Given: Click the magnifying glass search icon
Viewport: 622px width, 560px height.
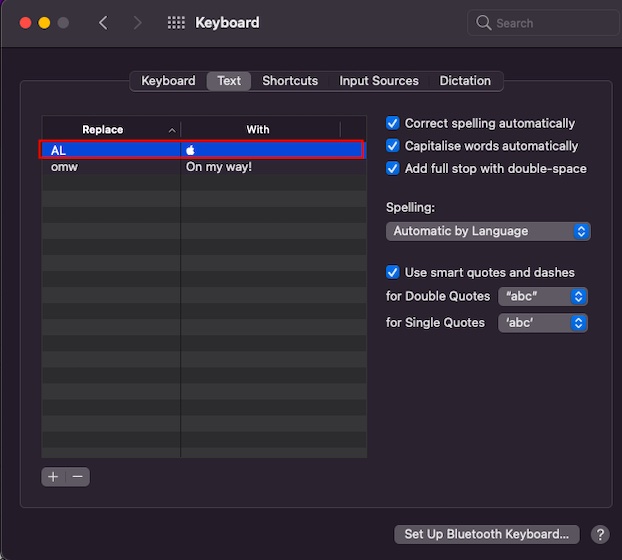Looking at the screenshot, I should point(484,23).
